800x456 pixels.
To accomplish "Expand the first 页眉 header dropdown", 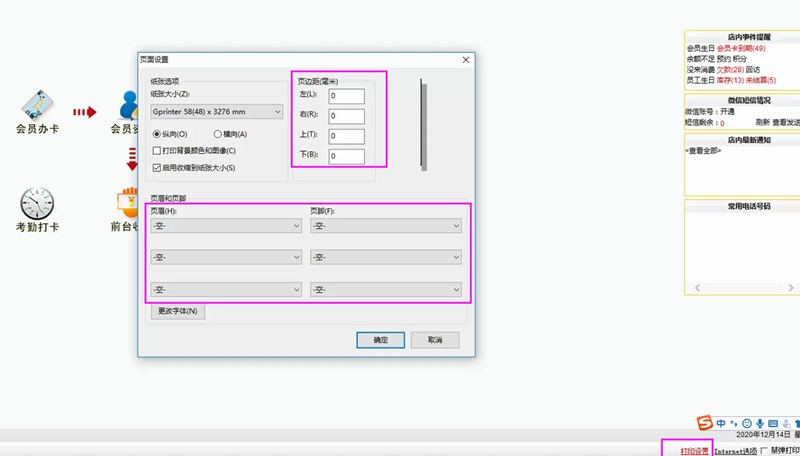I will [225, 227].
